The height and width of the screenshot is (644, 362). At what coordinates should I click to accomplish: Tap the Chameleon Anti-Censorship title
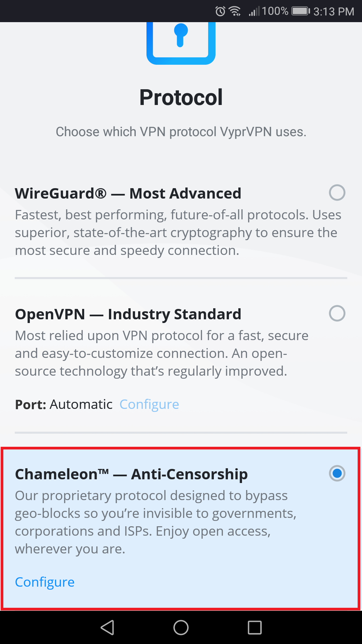click(x=131, y=474)
